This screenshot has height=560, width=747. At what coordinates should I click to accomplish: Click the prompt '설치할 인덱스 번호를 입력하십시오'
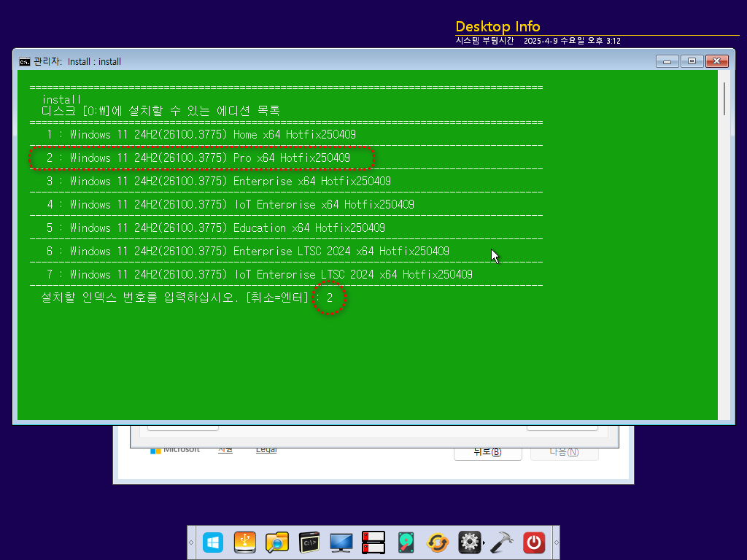coord(175,297)
